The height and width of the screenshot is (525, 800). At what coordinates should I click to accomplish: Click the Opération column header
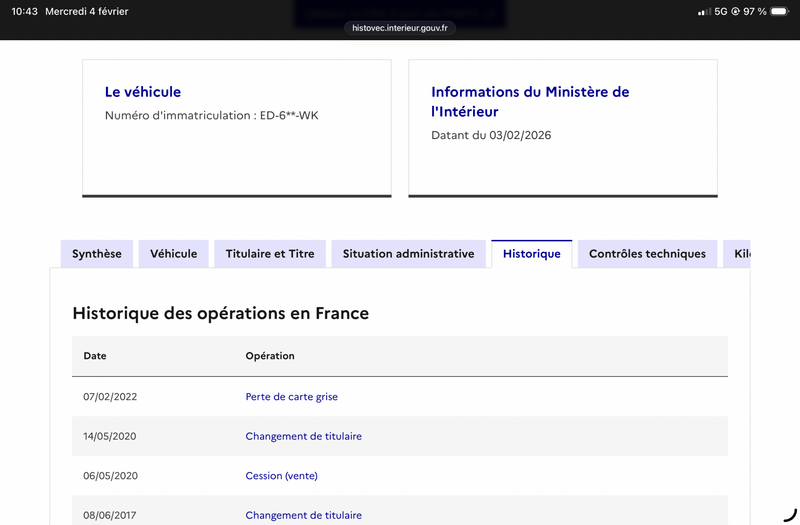[x=270, y=356]
